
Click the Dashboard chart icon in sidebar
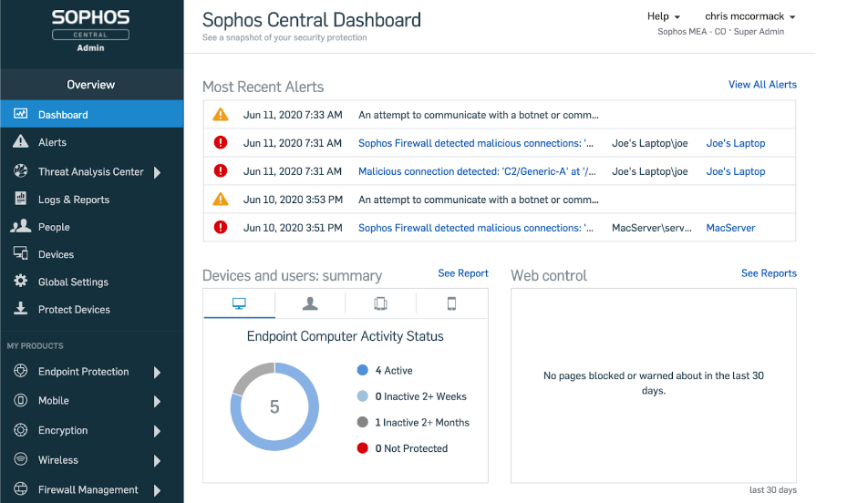20,114
